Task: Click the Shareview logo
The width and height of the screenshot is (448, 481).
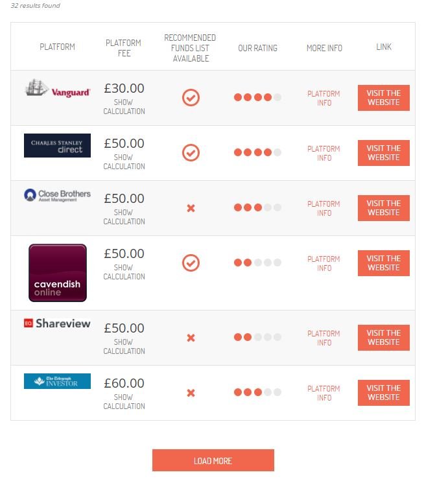Action: [57, 323]
